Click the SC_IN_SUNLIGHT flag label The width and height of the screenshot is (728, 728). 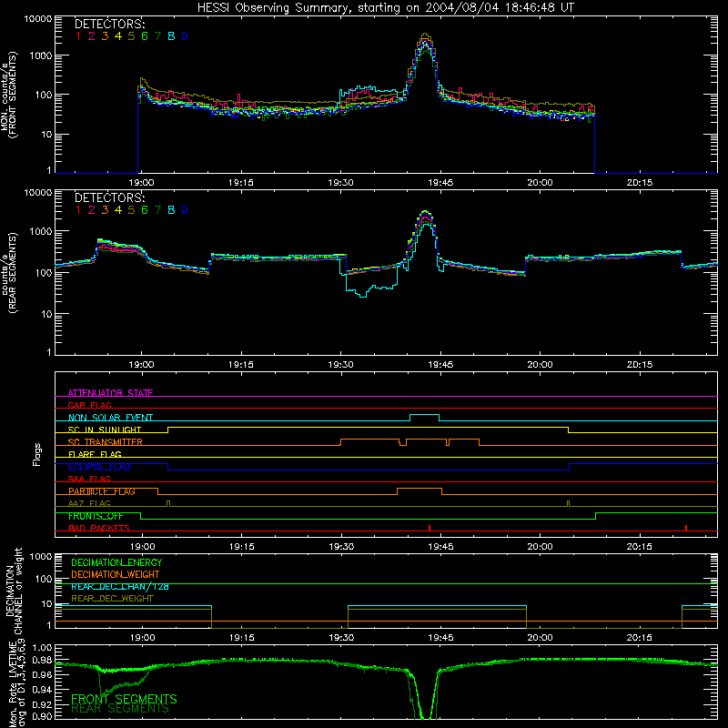coord(105,430)
